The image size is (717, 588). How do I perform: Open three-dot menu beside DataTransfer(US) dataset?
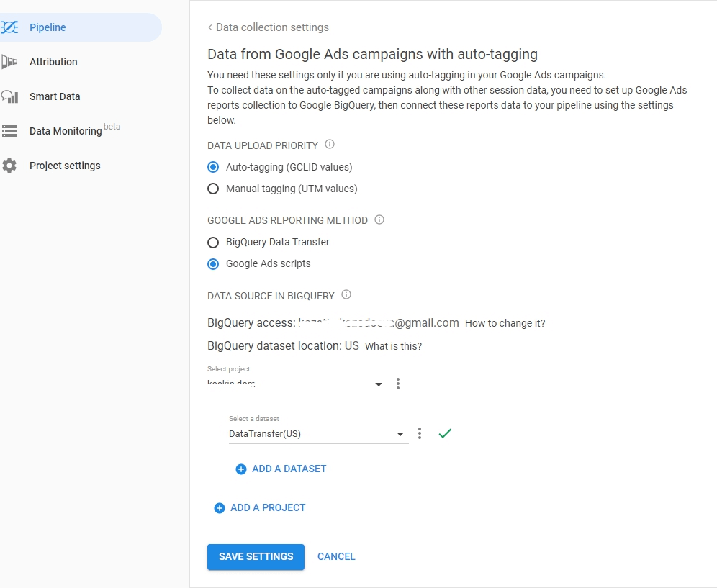coord(420,434)
